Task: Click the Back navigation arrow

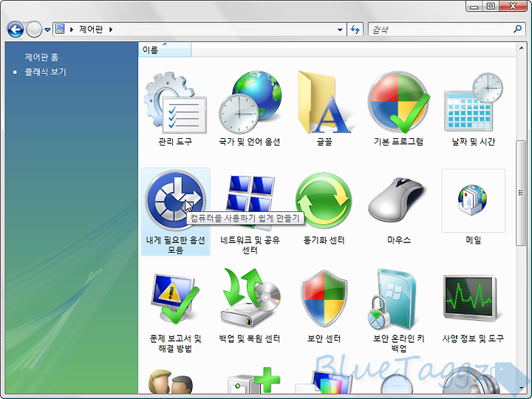Action: (x=16, y=30)
